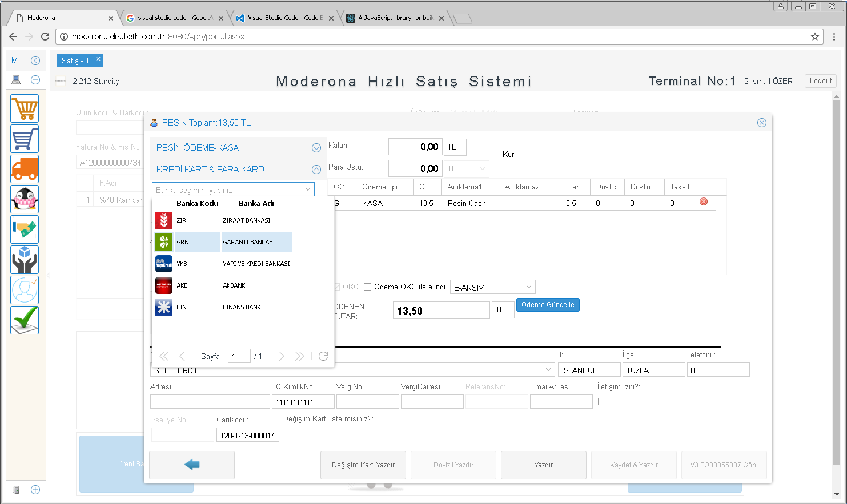
Task: Select Ziraat Bankası logo row
Action: (x=164, y=220)
